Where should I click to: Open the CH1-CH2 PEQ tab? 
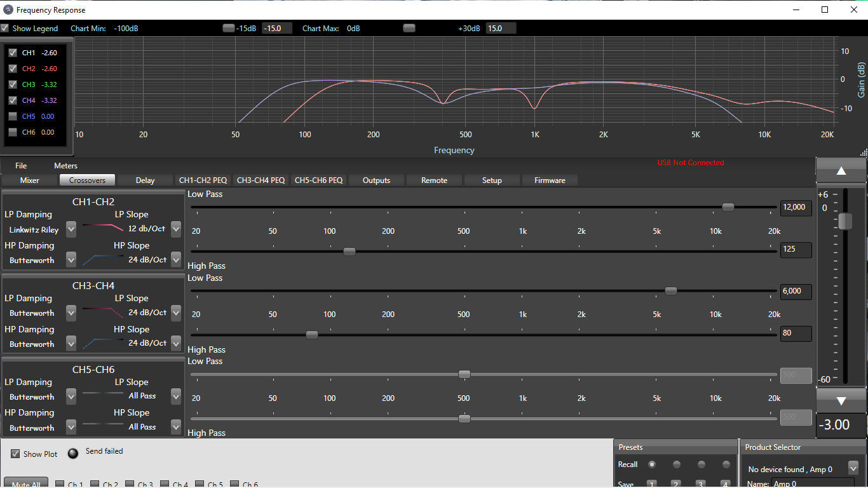coord(203,180)
